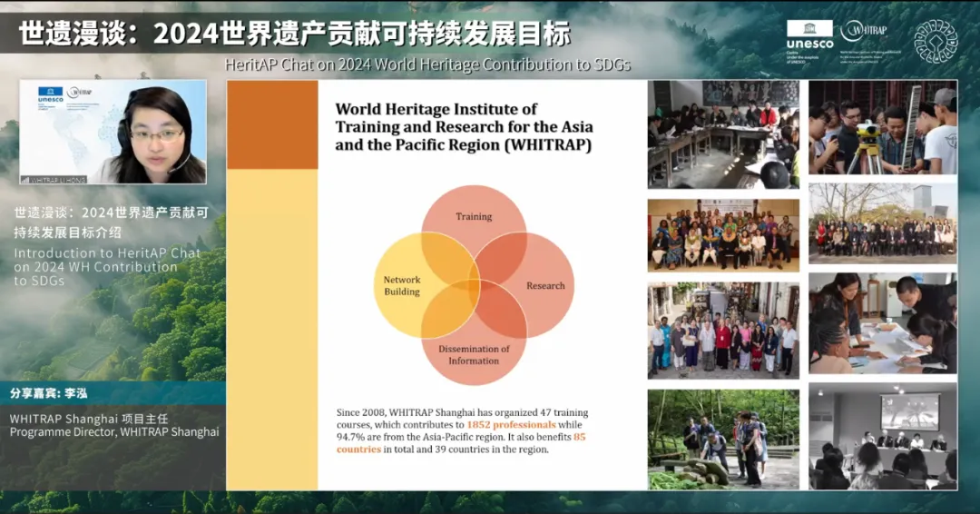Open the forest field visit photo
Screen dimensions: 980x514
pos(723,439)
